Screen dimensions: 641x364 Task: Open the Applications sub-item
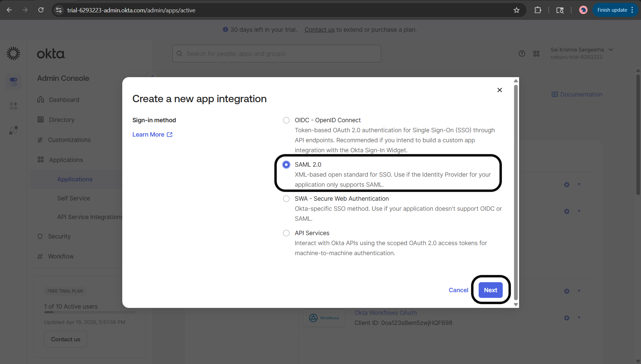pyautogui.click(x=75, y=179)
